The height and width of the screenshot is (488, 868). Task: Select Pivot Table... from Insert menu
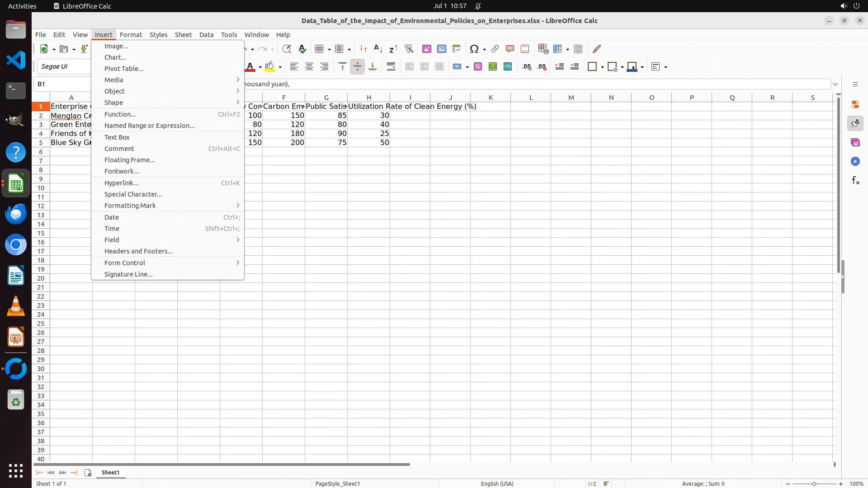point(124,69)
